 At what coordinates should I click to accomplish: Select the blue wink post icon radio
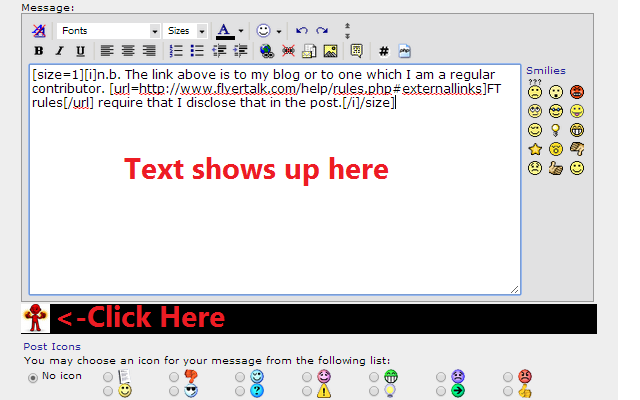point(240,376)
